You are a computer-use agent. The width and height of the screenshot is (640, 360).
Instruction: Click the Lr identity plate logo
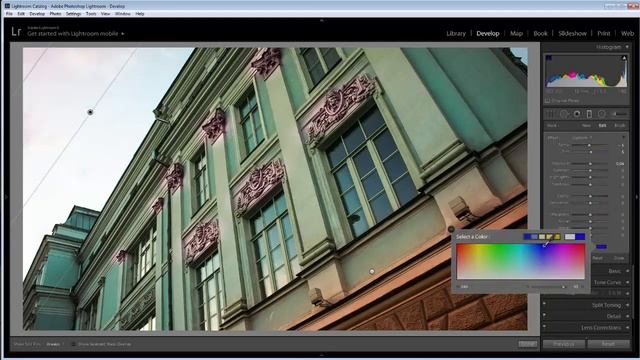[16, 31]
